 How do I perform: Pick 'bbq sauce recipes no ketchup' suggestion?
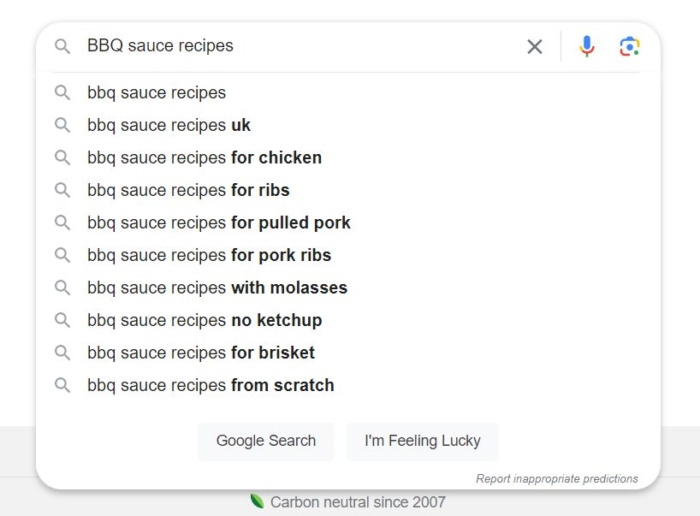[x=348, y=320]
